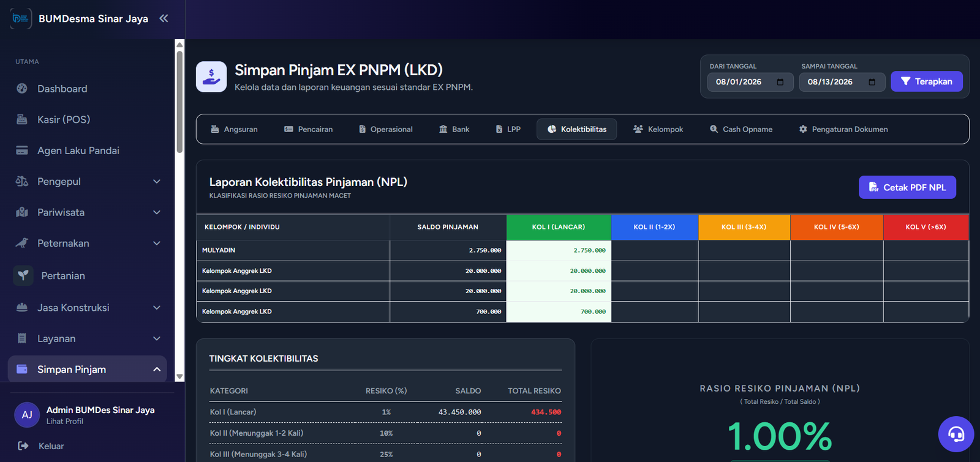Open the Pengaturan Dokumen tab
Screen dimensions: 980x462
click(843, 129)
